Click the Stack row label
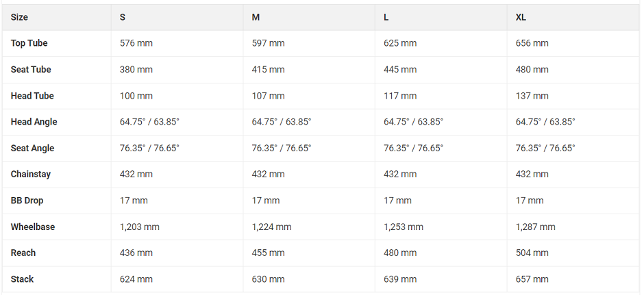The image size is (644, 295). point(22,279)
